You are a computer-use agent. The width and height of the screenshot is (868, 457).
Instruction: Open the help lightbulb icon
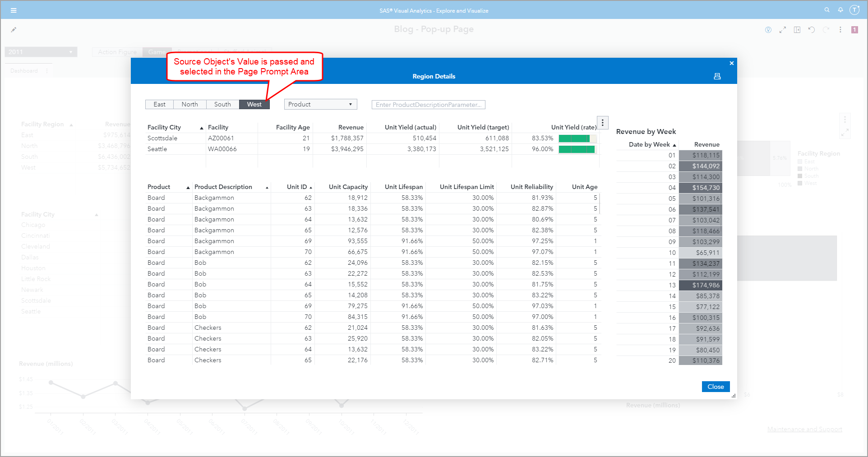click(x=768, y=30)
